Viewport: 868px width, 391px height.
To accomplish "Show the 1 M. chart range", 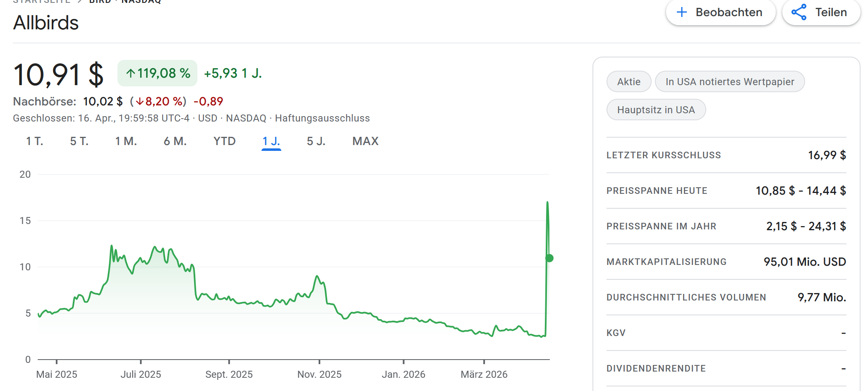I will [126, 141].
